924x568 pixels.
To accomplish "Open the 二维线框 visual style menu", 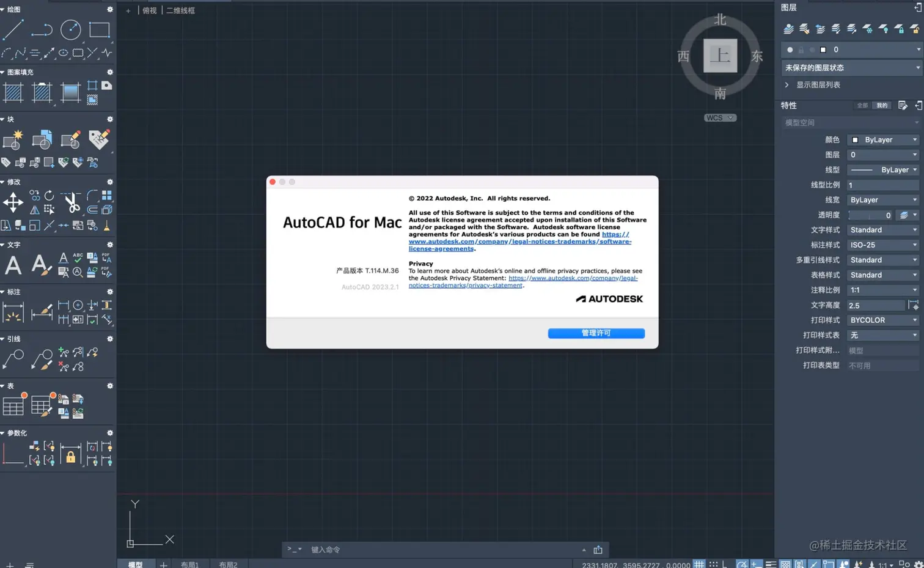I will click(x=180, y=10).
